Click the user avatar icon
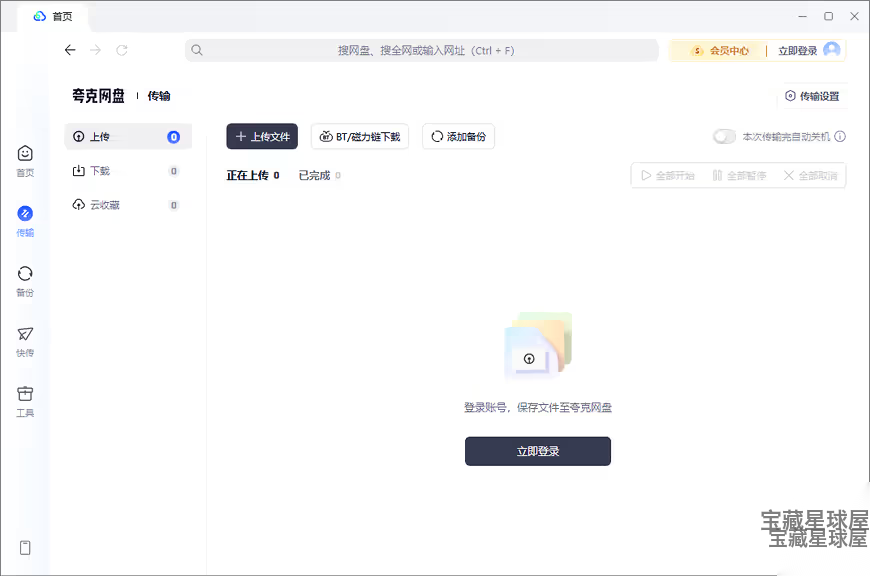Viewport: 870px width, 576px height. tap(831, 49)
